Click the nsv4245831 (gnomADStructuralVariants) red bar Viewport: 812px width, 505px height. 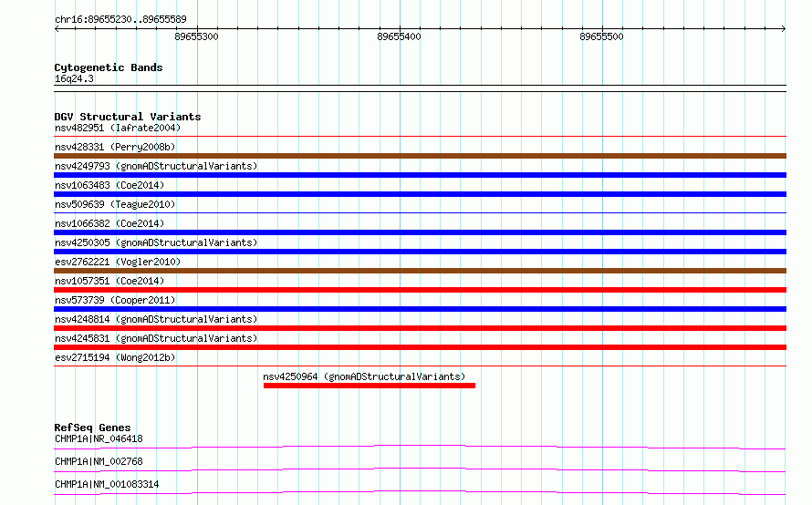[420, 347]
